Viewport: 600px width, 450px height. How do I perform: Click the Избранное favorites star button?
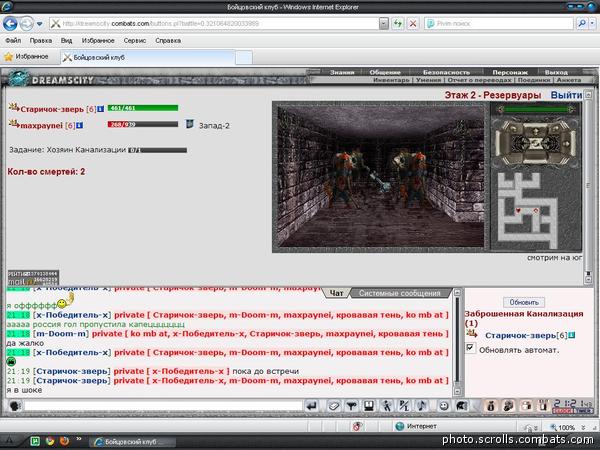(x=26, y=57)
